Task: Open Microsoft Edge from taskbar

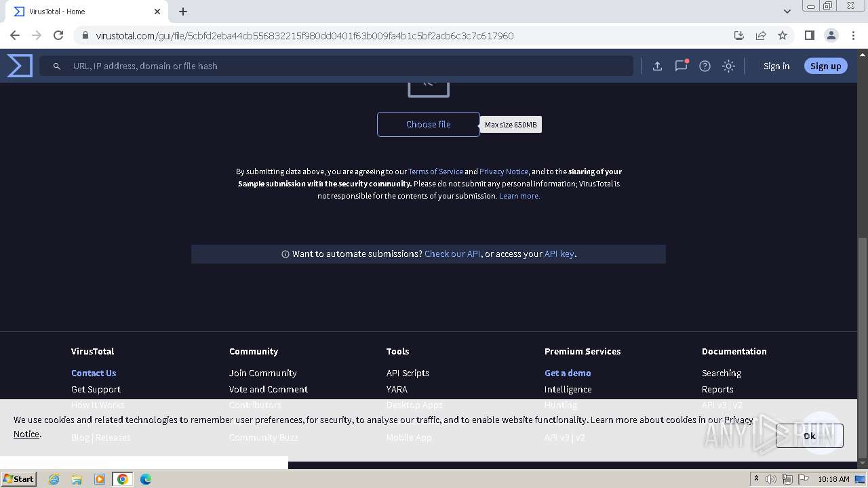Action: point(145,479)
